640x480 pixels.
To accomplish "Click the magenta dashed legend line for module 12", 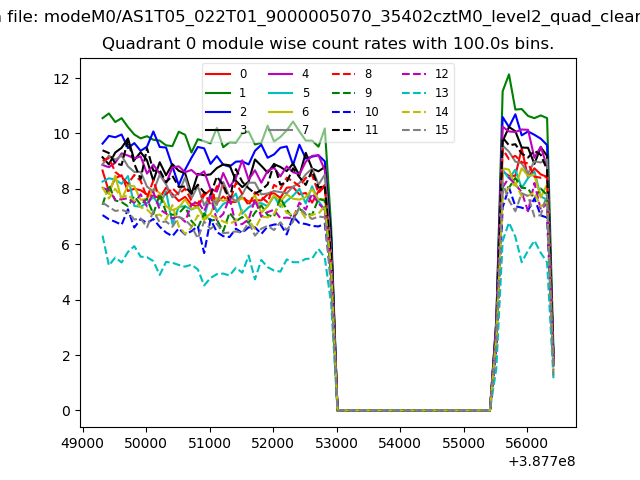I will click(x=412, y=74).
